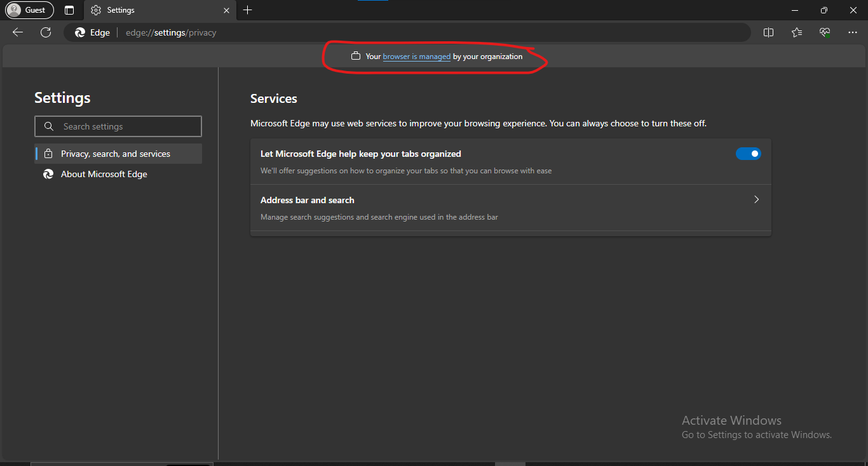Click the Search settings field
868x466 pixels.
118,126
